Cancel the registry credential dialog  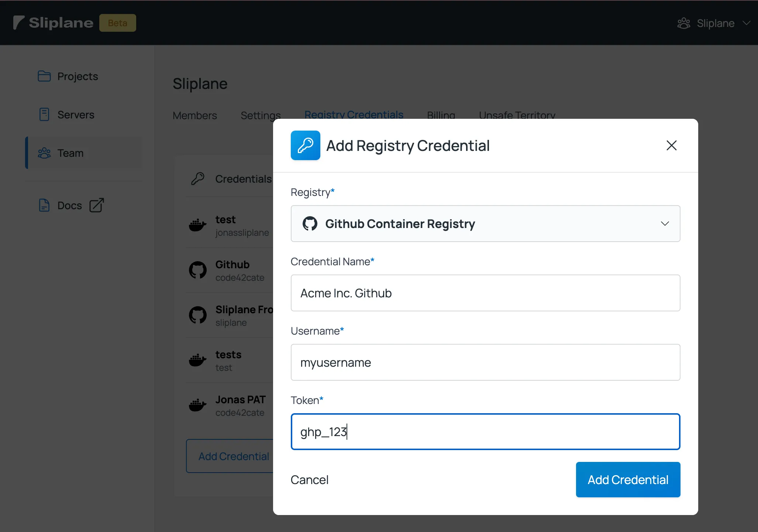[x=310, y=480]
